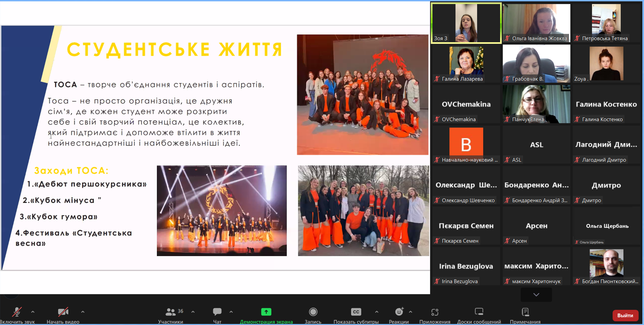Turn on camera with Начать видео
This screenshot has width=644, height=325.
[63, 312]
